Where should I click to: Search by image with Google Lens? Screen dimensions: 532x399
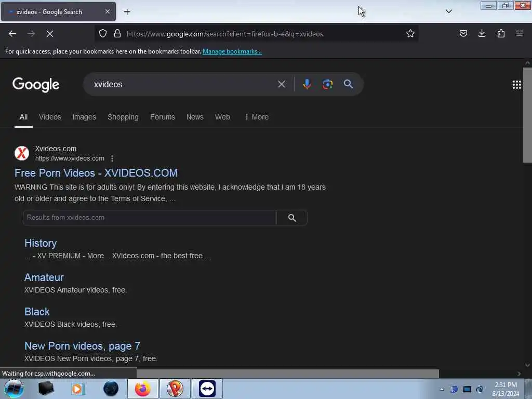[x=327, y=84]
